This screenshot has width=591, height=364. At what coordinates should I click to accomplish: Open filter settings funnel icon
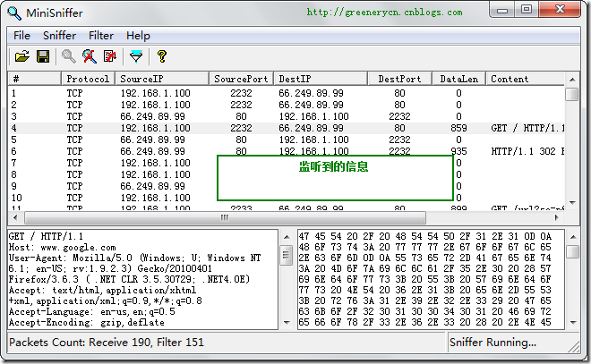pyautogui.click(x=136, y=56)
